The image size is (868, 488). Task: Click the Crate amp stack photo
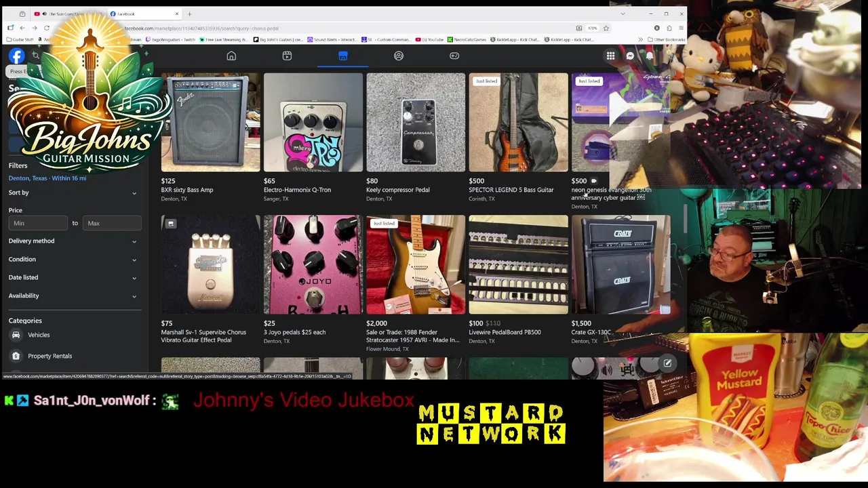(x=620, y=264)
